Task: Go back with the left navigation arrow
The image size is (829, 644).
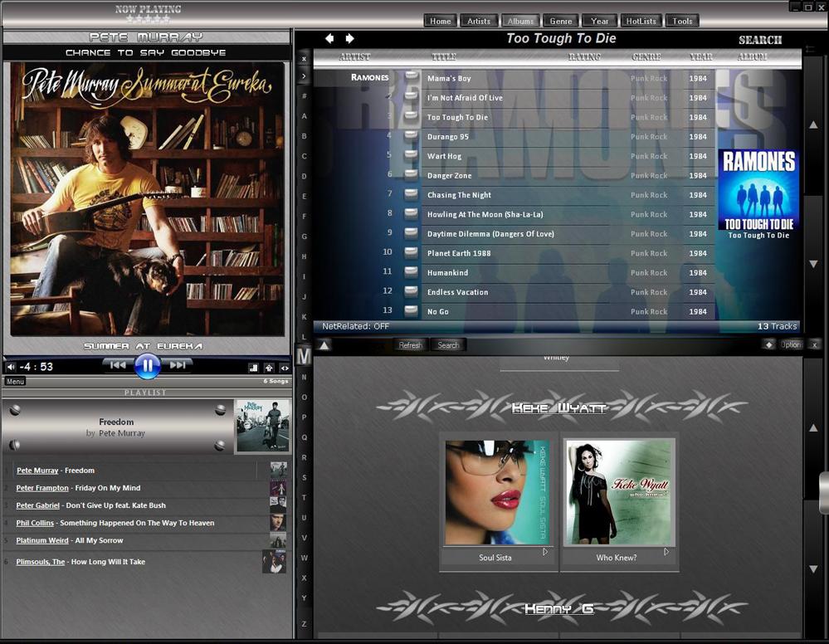Action: [x=329, y=38]
